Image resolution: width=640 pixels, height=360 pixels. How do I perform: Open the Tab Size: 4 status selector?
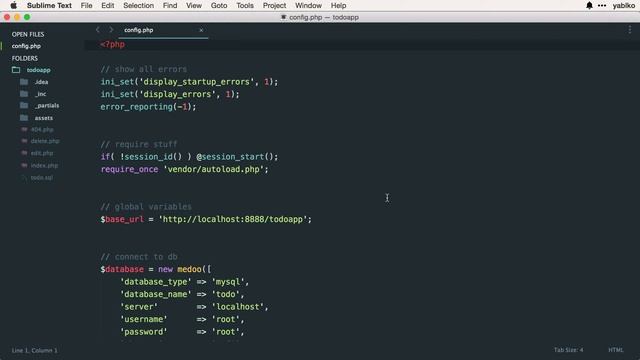[x=568, y=350]
